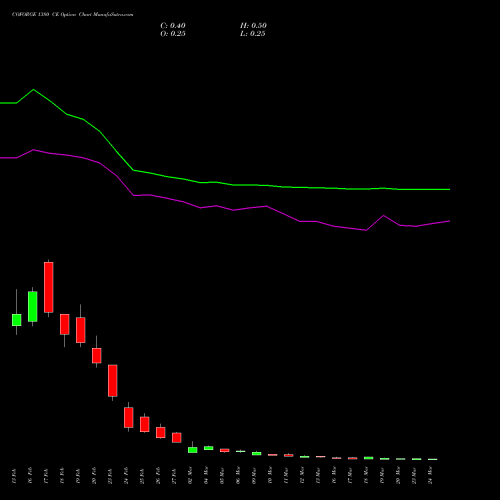The height and width of the screenshot is (500, 500).
Task: Click the close value "C: 0.40"
Action: [x=173, y=26]
